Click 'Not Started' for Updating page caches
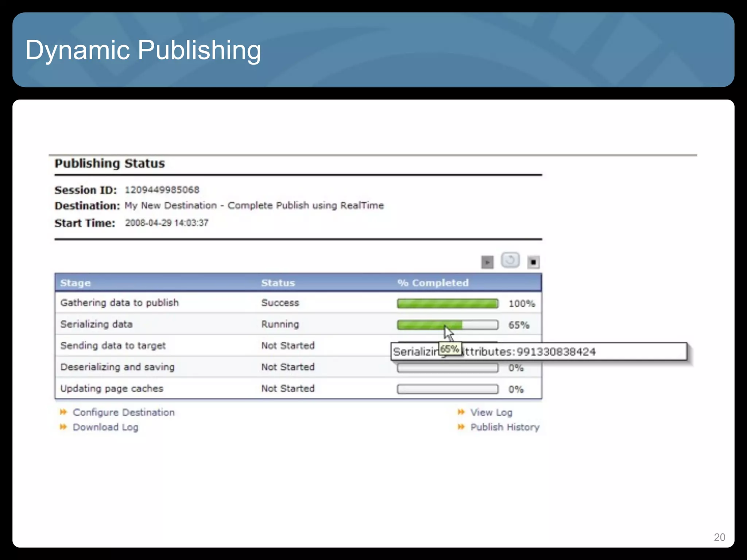747x560 pixels. click(x=288, y=389)
